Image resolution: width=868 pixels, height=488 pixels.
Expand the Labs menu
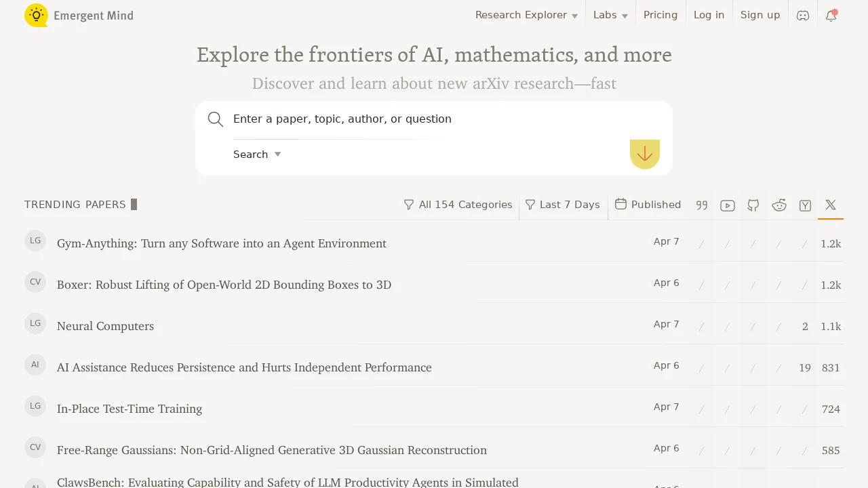pyautogui.click(x=610, y=14)
